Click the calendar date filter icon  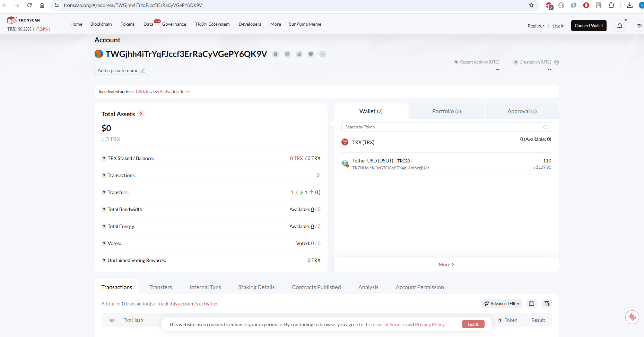(531, 304)
